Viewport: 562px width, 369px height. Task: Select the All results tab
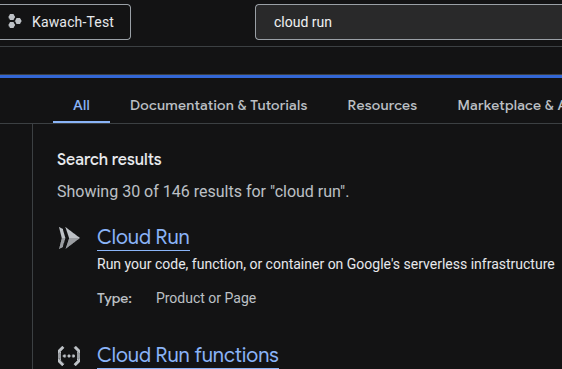click(81, 105)
